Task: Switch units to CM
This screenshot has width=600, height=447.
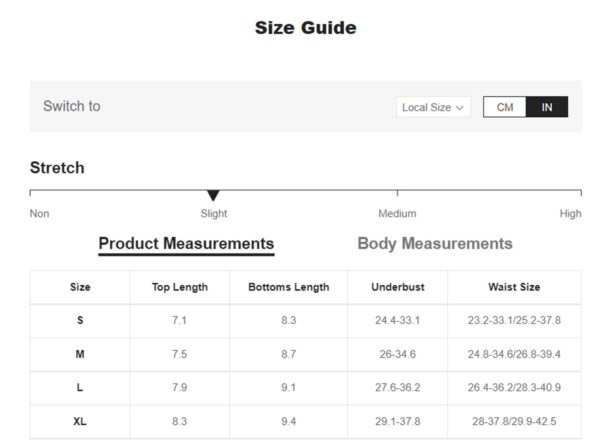Action: 505,107
